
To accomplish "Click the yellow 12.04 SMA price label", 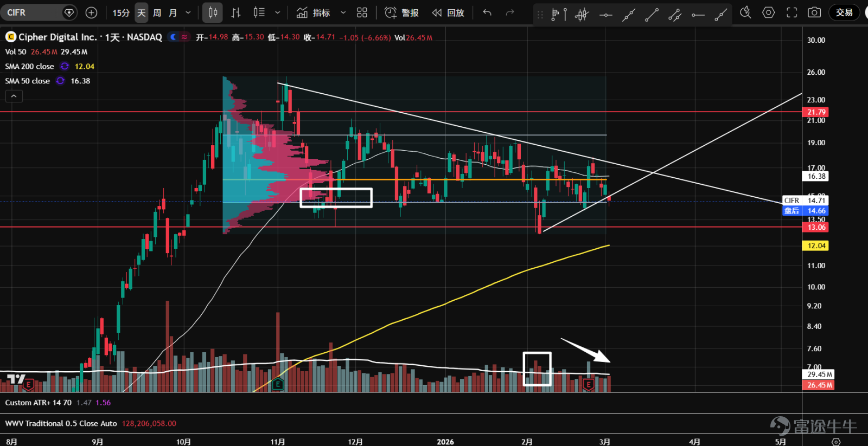I will pyautogui.click(x=816, y=245).
